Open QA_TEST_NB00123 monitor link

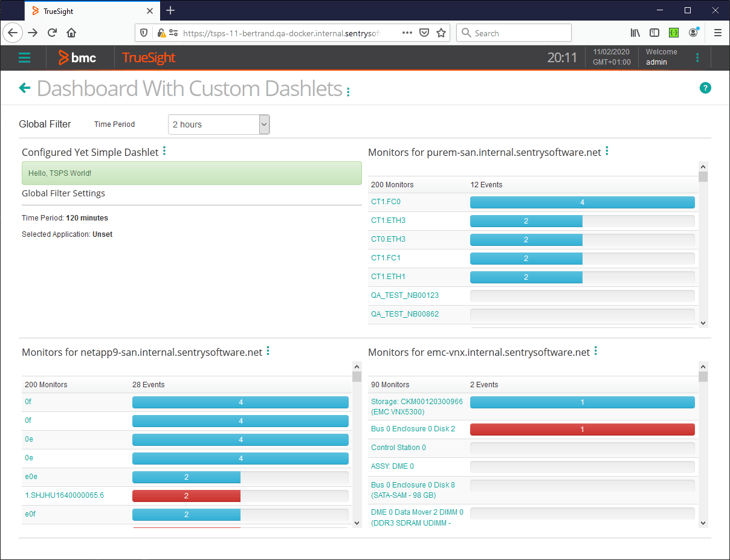405,295
